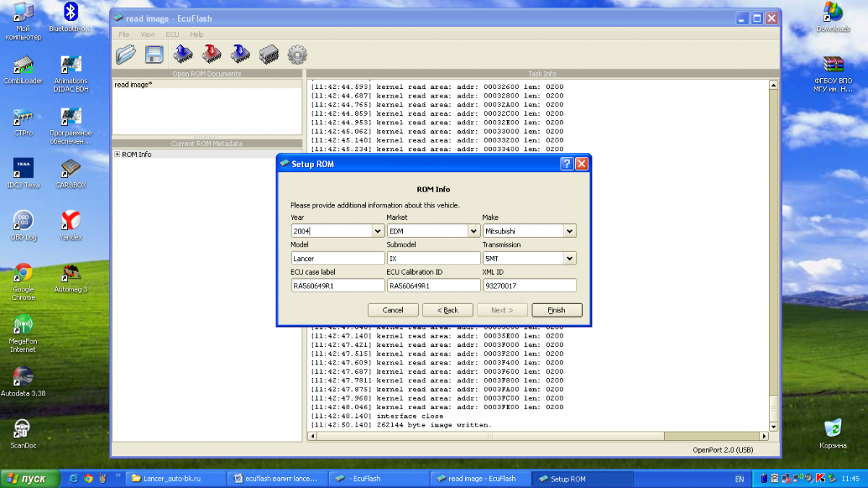Click the Setup ROM dialog help question-mark button
This screenshot has height=488, width=868.
coord(567,164)
